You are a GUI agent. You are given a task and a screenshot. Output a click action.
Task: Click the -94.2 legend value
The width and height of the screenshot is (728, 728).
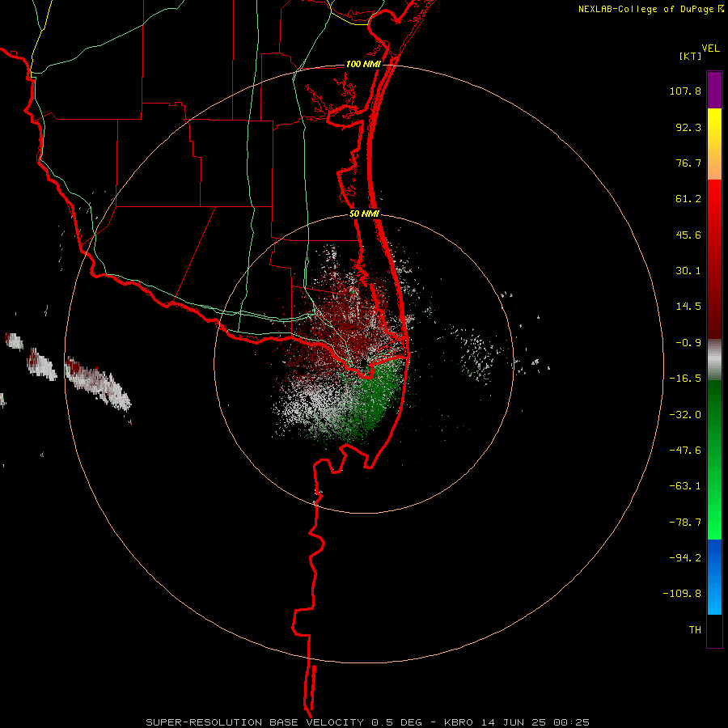(x=685, y=558)
